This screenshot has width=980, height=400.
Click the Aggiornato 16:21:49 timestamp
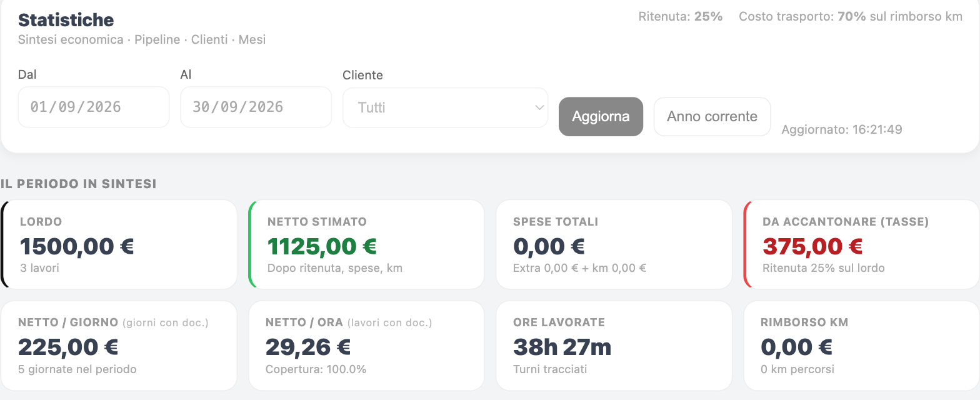[842, 129]
